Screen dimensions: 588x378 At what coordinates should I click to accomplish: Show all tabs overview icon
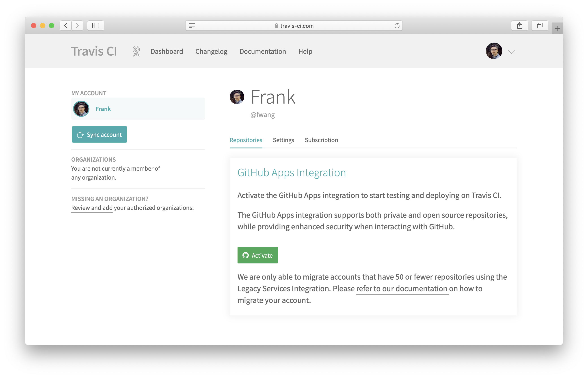pyautogui.click(x=539, y=26)
